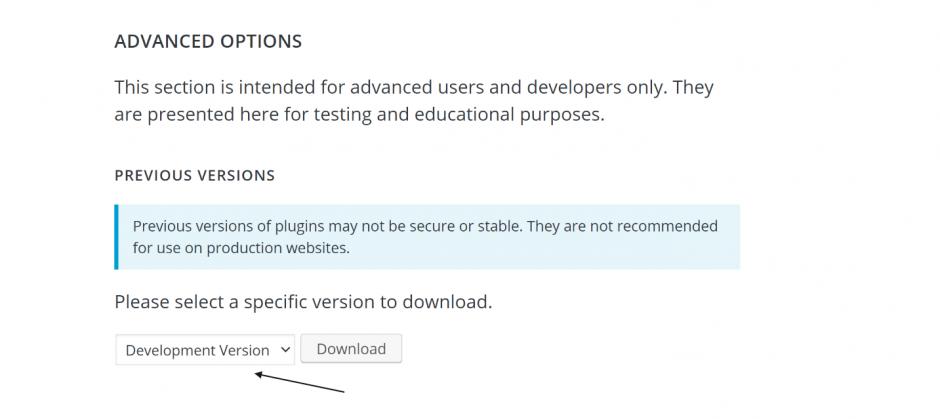Click the PREVIOUS VERSIONS subheading

pos(195,175)
